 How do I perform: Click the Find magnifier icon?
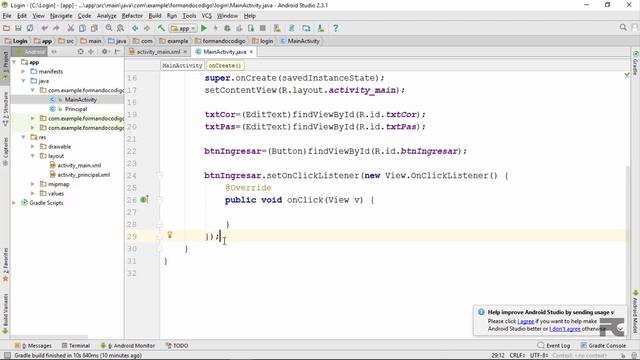pyautogui.click(x=109, y=28)
